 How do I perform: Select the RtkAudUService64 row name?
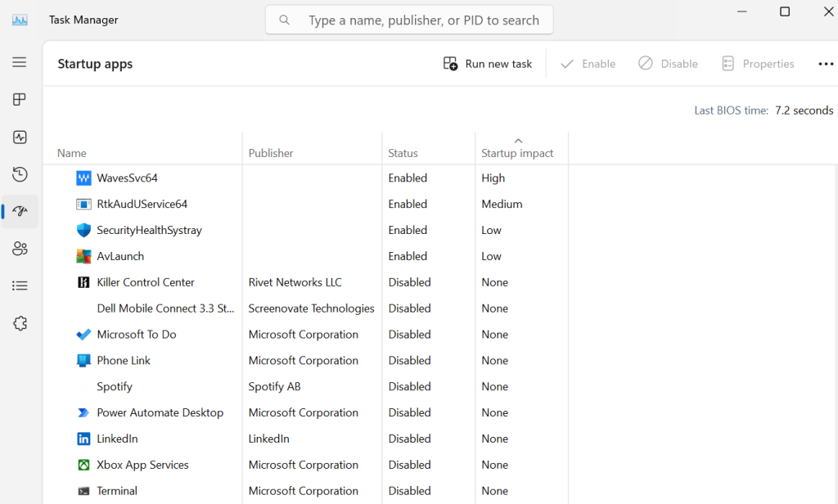pyautogui.click(x=142, y=205)
